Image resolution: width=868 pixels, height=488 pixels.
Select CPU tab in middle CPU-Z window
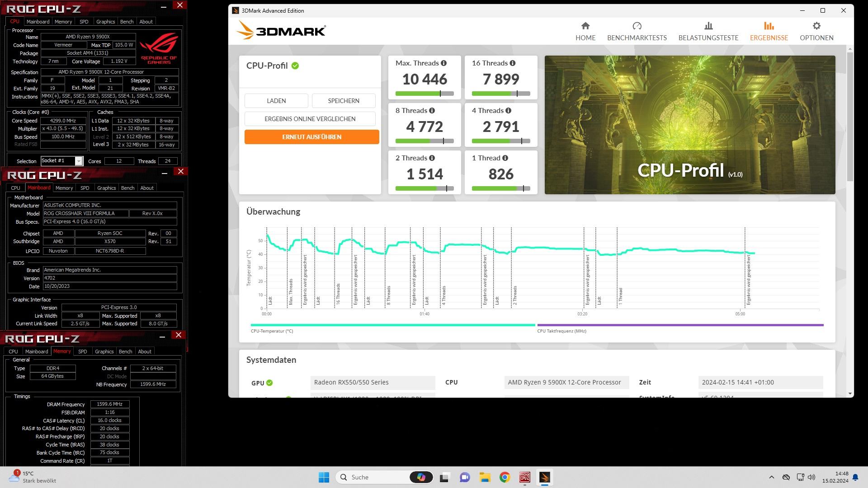click(15, 188)
